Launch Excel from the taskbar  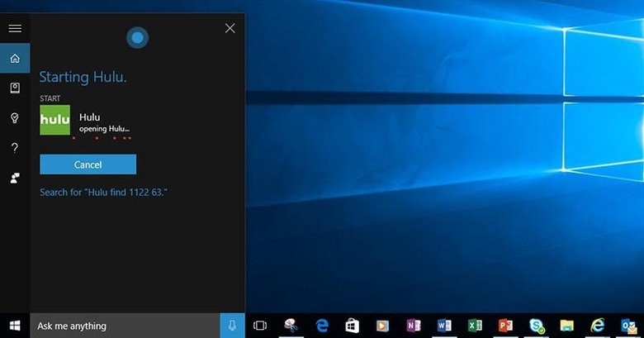475,326
